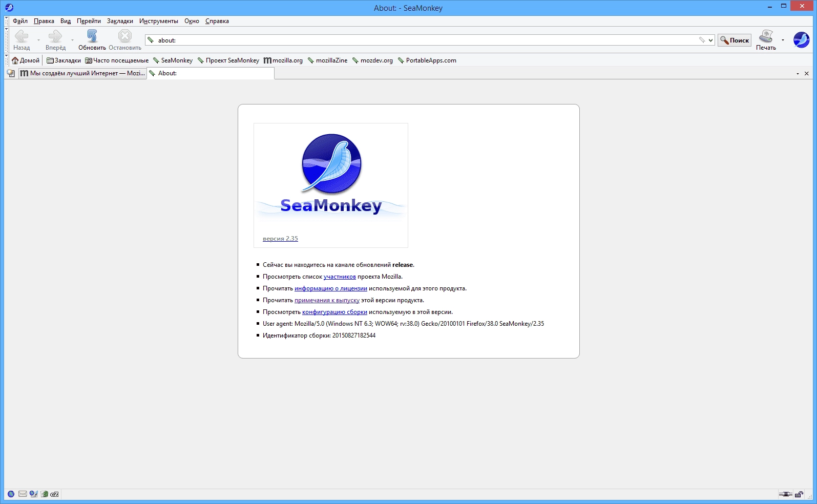Click the Идентификатор сборки 20150827182544 text
The width and height of the screenshot is (817, 504).
[319, 335]
